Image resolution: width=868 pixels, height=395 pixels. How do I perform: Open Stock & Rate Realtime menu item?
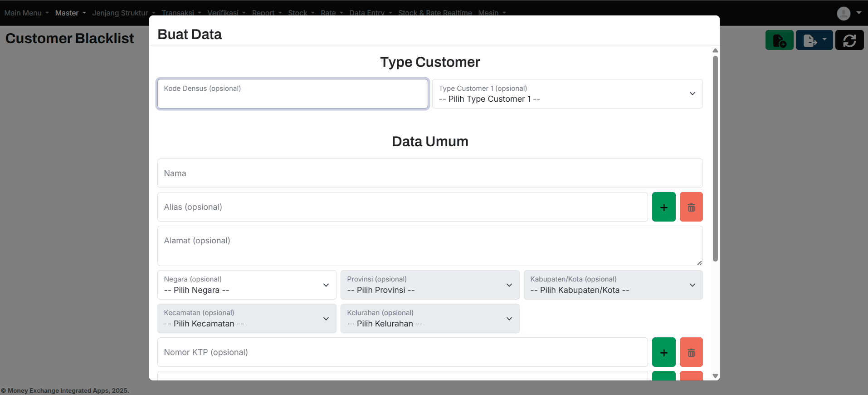click(x=435, y=13)
